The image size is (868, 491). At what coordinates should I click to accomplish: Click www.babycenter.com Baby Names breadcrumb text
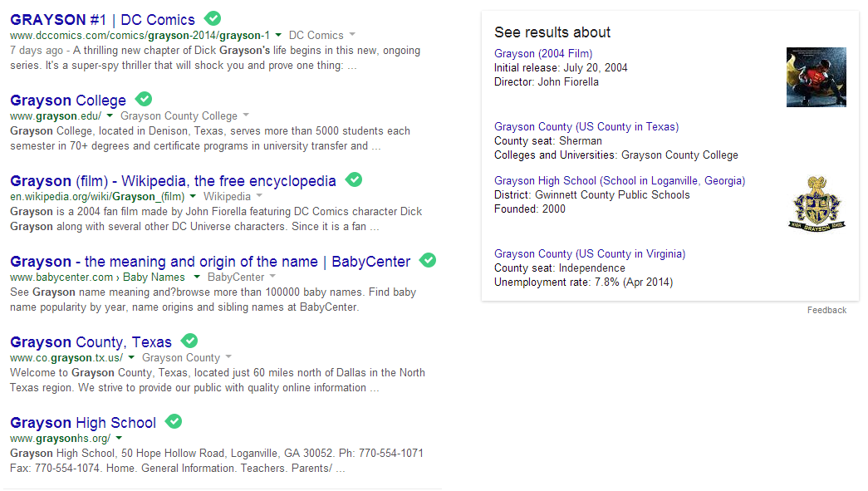[97, 277]
